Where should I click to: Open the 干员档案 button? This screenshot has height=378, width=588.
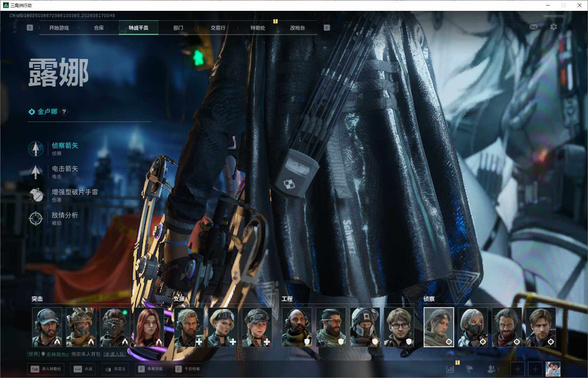(187, 369)
